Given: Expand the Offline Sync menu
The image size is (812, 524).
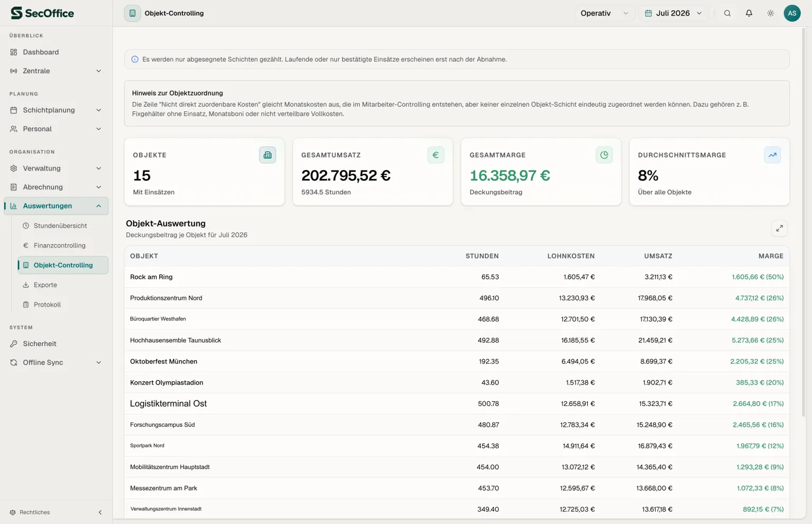Looking at the screenshot, I should pos(56,362).
